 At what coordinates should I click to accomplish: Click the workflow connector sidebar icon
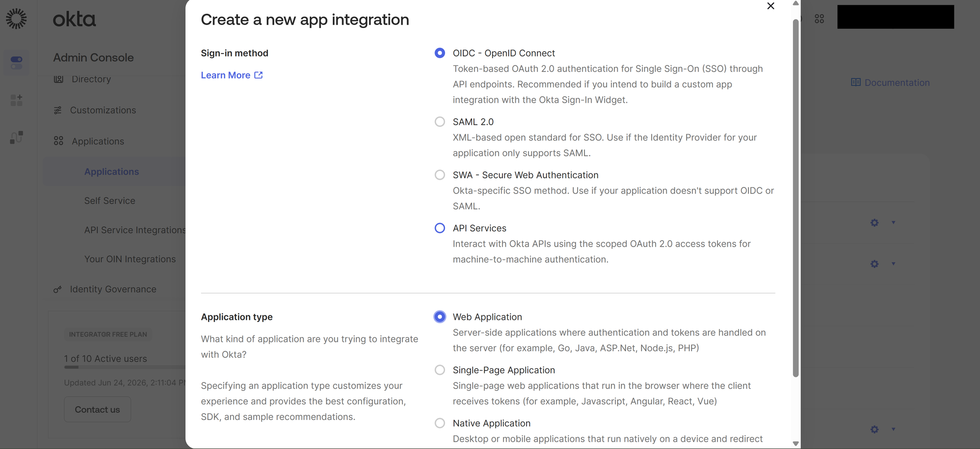point(16,138)
